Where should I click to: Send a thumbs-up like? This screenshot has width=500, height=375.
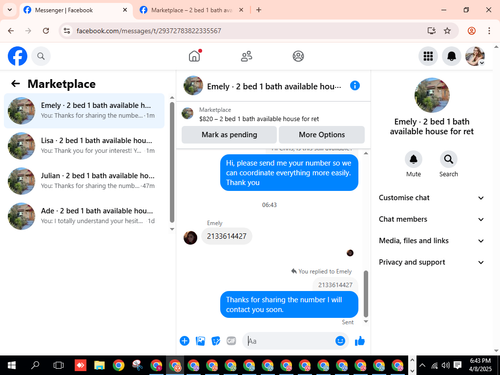(x=360, y=341)
